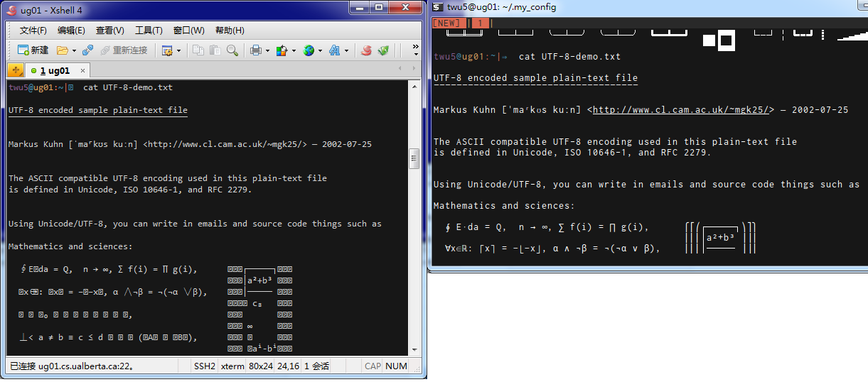
Task: Expand the printer dropdown arrow
Action: [x=267, y=51]
